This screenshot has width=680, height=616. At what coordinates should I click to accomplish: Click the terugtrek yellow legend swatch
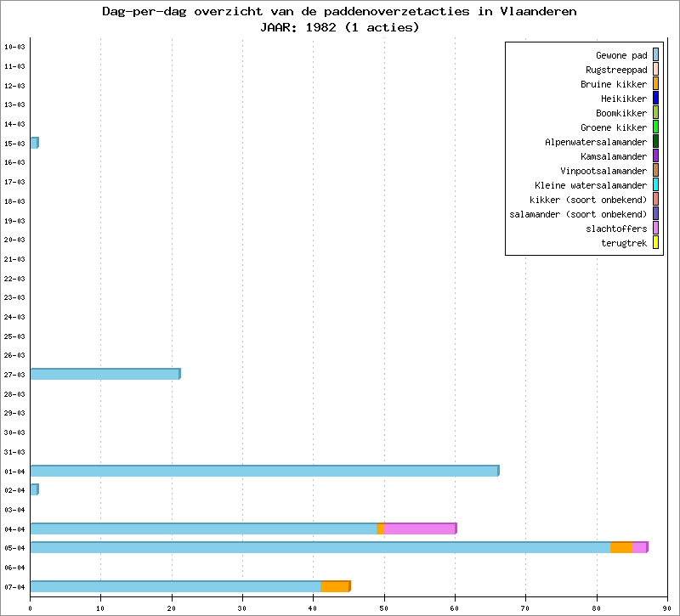pos(655,243)
